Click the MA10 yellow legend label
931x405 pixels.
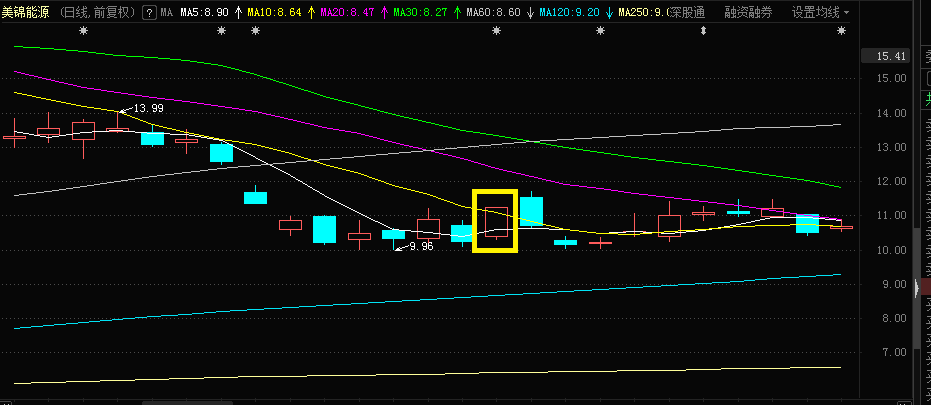(x=272, y=13)
